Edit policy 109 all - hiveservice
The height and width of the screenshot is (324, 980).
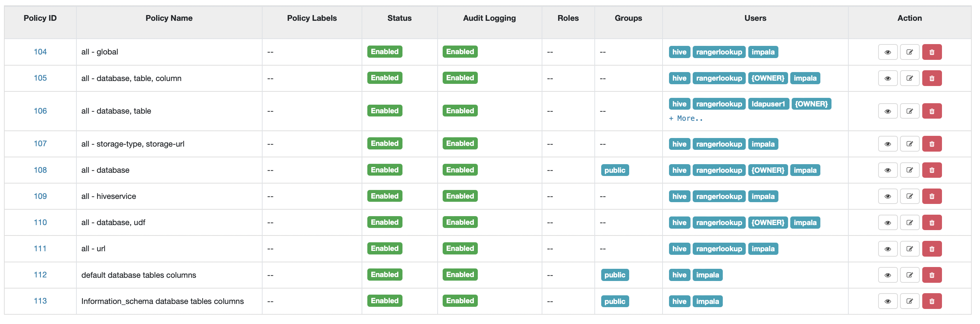point(909,196)
